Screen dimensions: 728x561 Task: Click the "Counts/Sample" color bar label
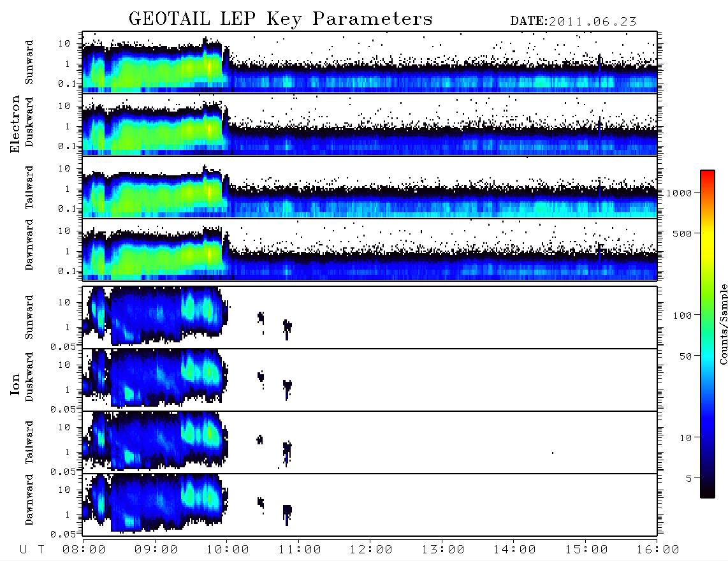(x=723, y=324)
